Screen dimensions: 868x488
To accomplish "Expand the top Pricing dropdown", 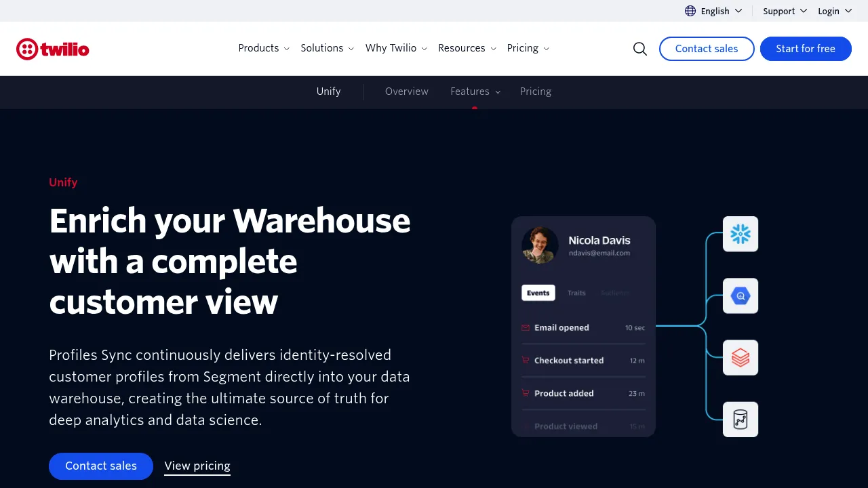I will 528,48.
